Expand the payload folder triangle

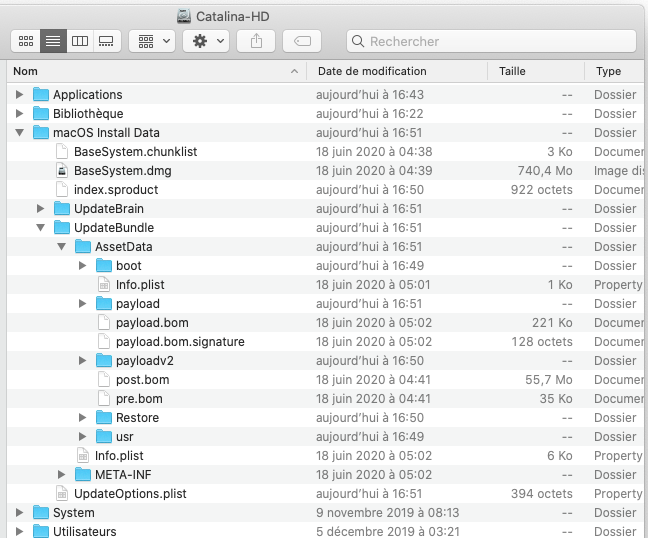[x=82, y=304]
